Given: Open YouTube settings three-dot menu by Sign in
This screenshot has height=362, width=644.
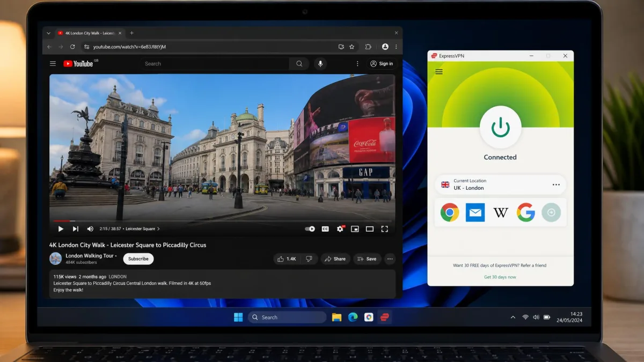Looking at the screenshot, I should (x=358, y=64).
